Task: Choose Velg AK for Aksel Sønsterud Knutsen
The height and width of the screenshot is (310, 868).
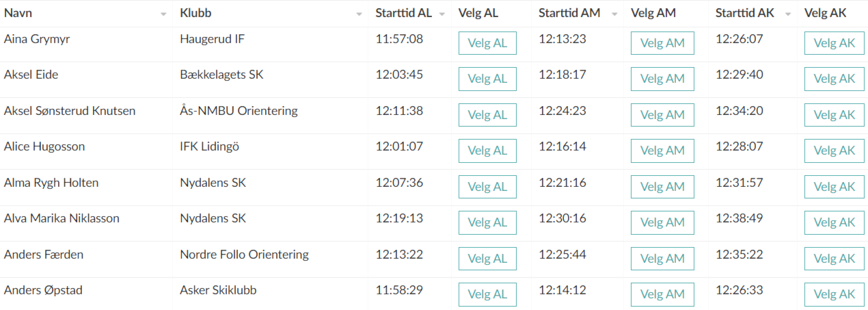Action: 835,115
